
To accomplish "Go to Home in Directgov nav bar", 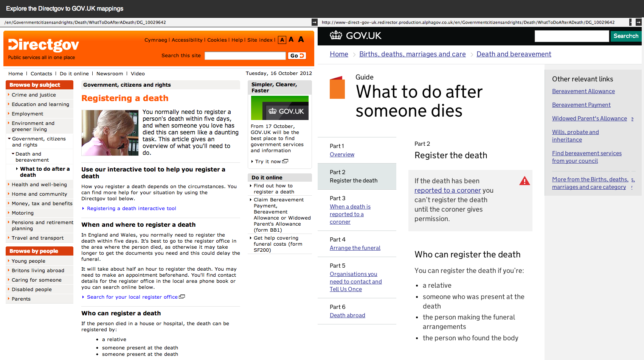I will click(16, 74).
